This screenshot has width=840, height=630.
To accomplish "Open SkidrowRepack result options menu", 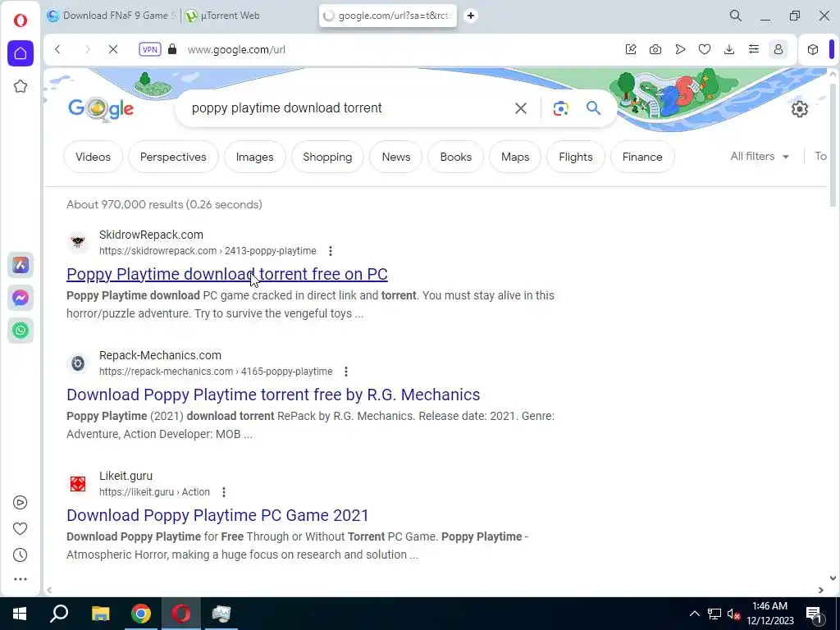I will pos(331,251).
